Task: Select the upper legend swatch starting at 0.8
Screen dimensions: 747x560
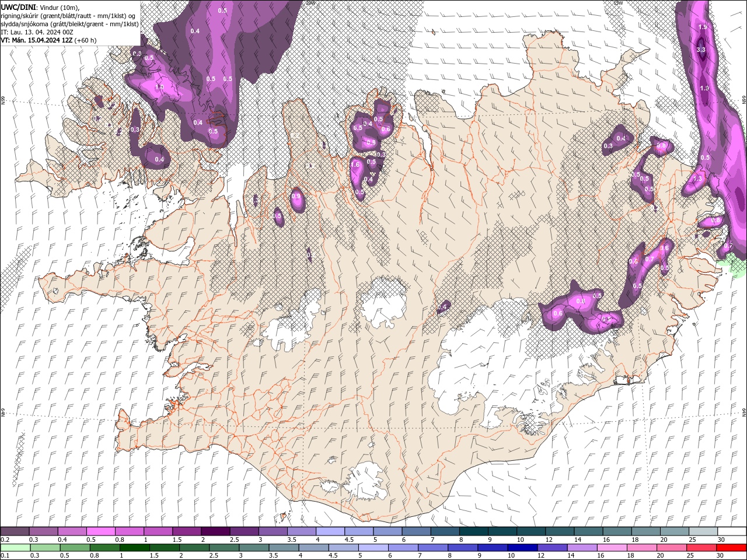Action: tap(130, 531)
